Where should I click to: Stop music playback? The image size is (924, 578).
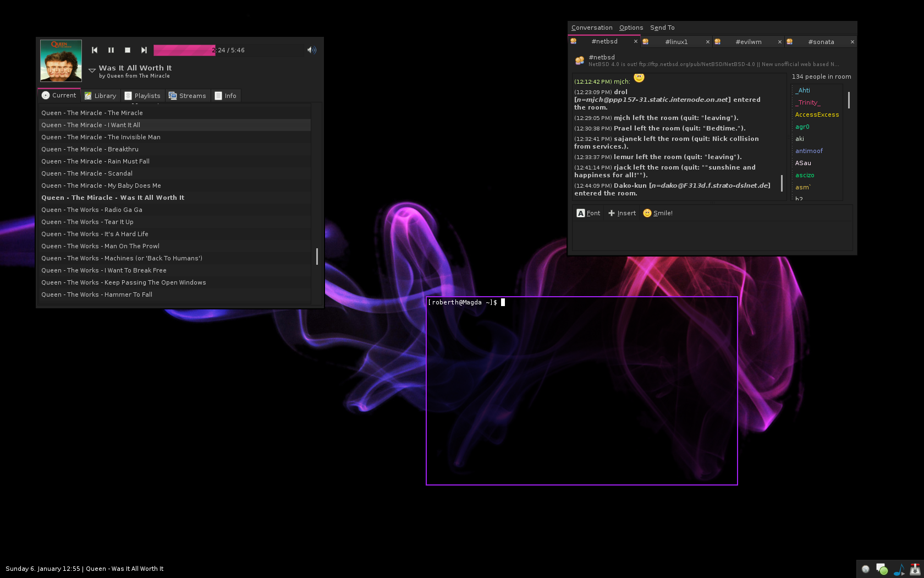[128, 50]
